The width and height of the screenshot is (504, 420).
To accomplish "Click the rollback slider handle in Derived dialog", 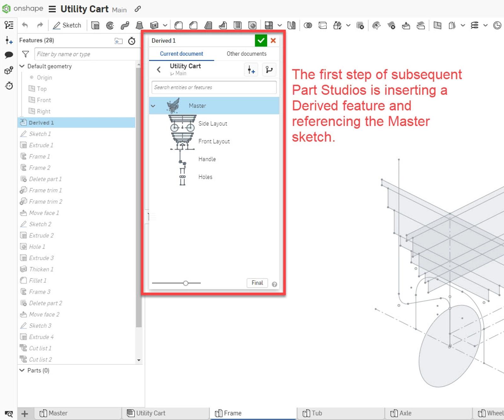I will point(186,283).
